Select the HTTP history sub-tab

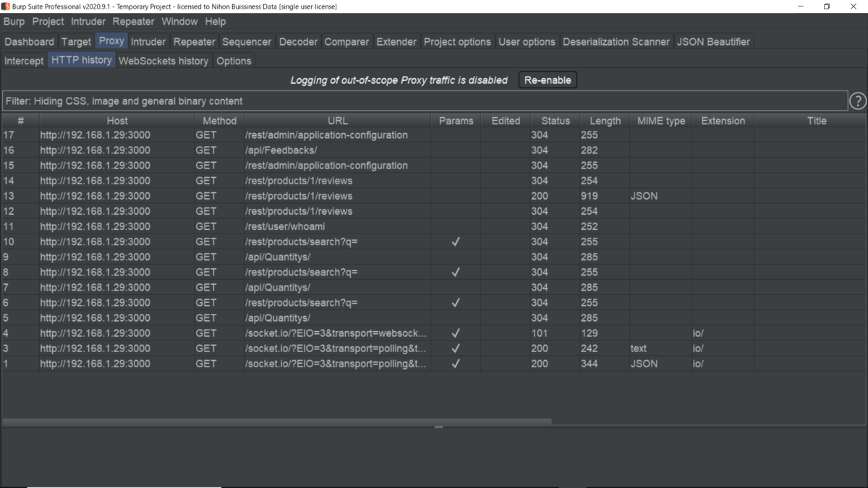click(x=82, y=60)
